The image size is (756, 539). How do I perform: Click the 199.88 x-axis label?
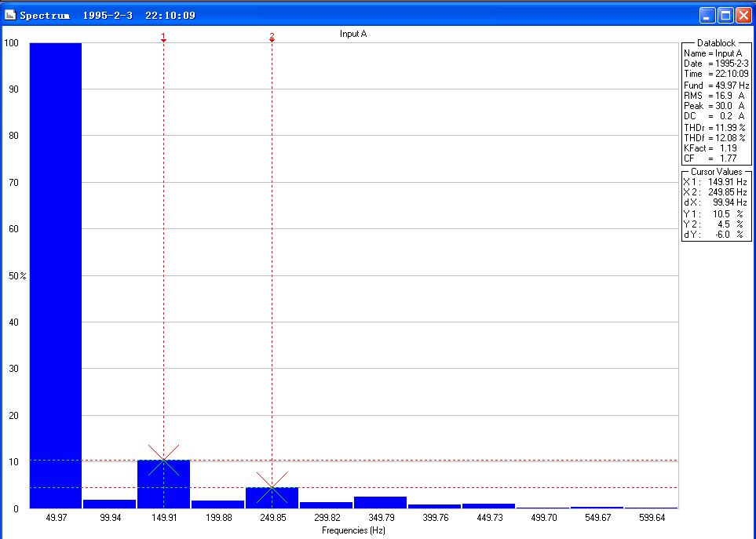[x=218, y=518]
